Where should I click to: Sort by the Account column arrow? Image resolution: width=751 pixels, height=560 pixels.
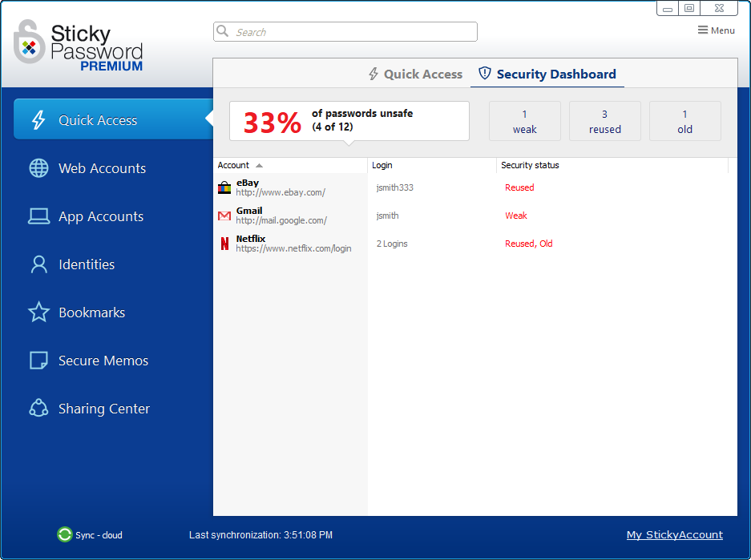259,166
